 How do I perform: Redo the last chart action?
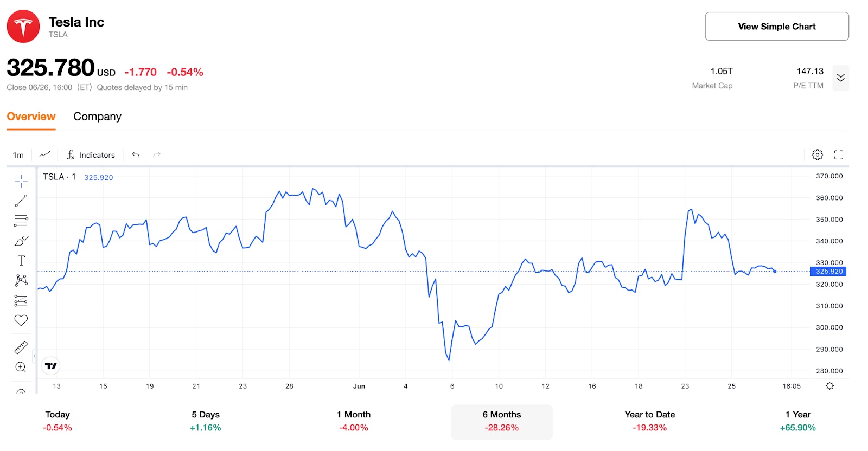pos(156,154)
